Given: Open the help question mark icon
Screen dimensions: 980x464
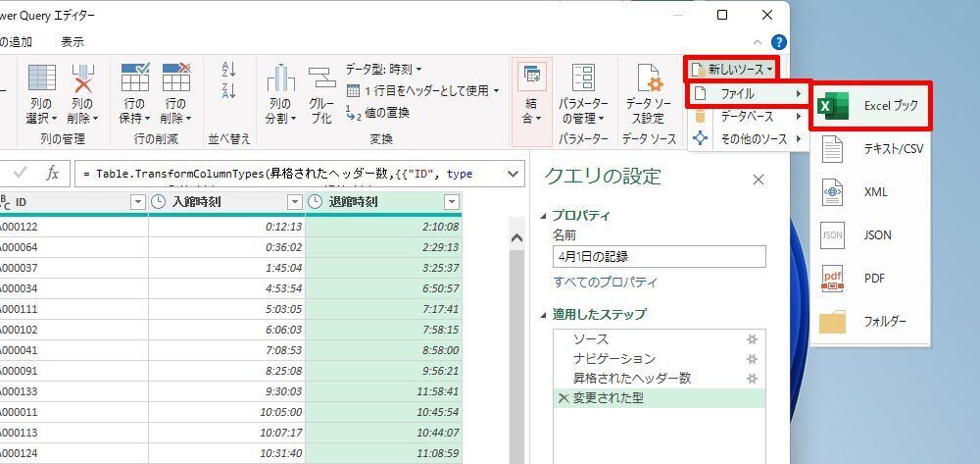Looking at the screenshot, I should coord(778,42).
